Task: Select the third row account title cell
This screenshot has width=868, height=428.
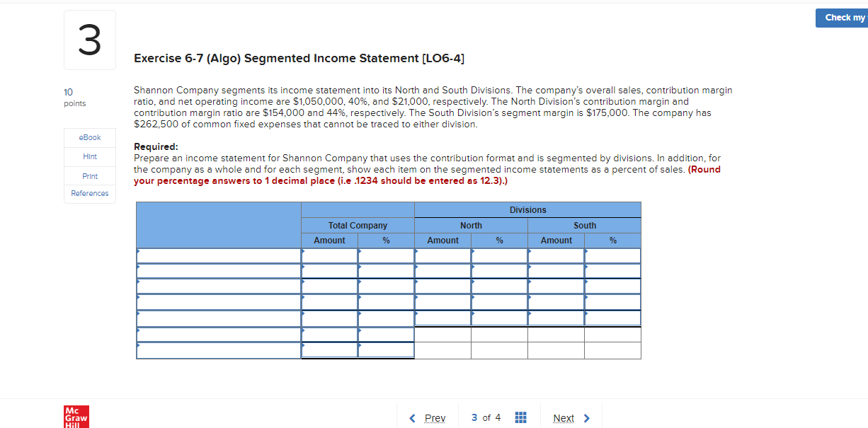Action: [x=218, y=287]
